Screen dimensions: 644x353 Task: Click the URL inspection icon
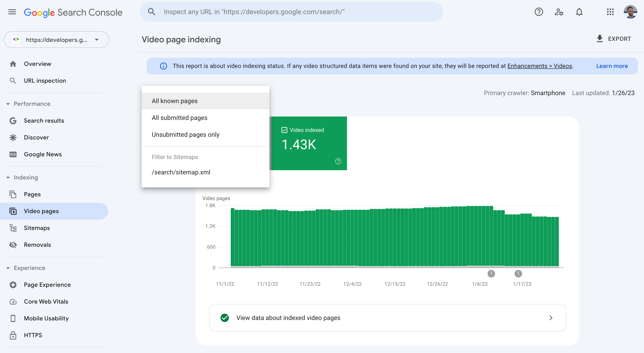13,80
